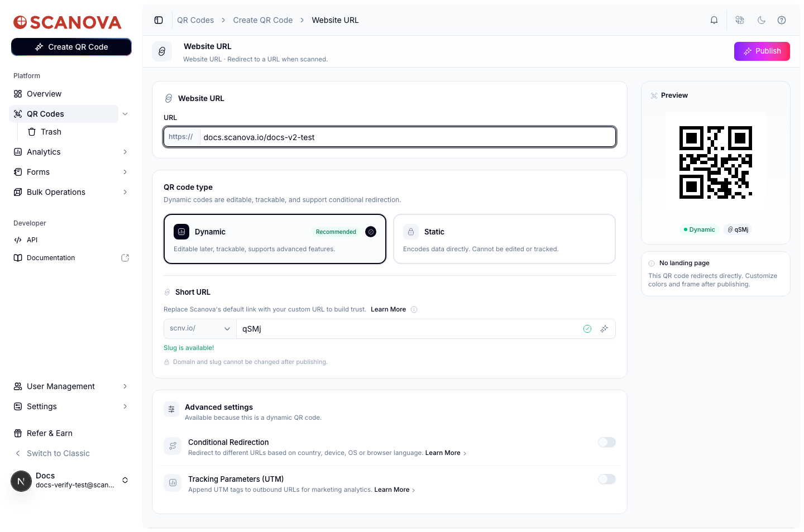Click the Conditional Redirection icon

tap(173, 446)
